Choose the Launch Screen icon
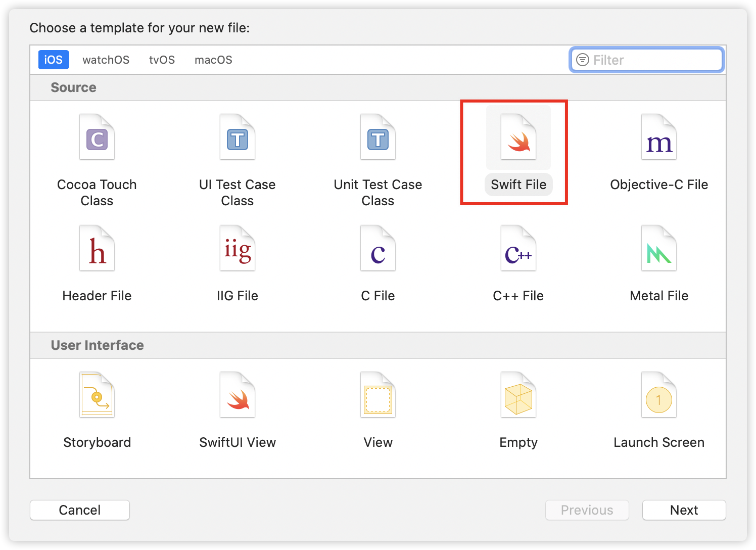 659,395
